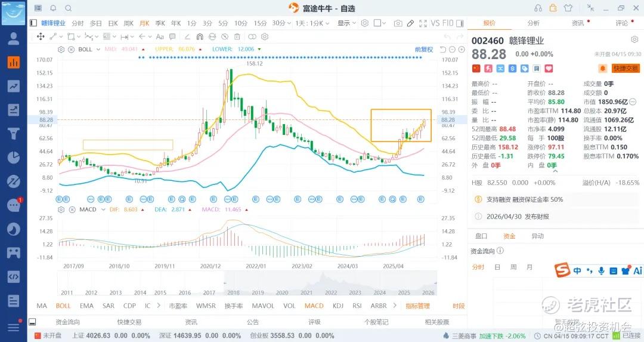644x342 pixels.
Task: Open the stock screener funnel icon in sidebar
Action: pyautogui.click(x=14, y=134)
